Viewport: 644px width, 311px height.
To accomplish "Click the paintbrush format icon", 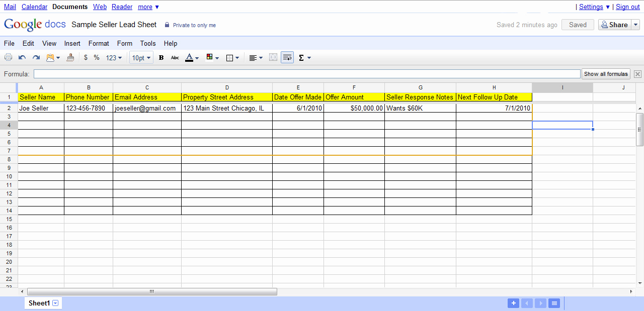I will click(70, 58).
